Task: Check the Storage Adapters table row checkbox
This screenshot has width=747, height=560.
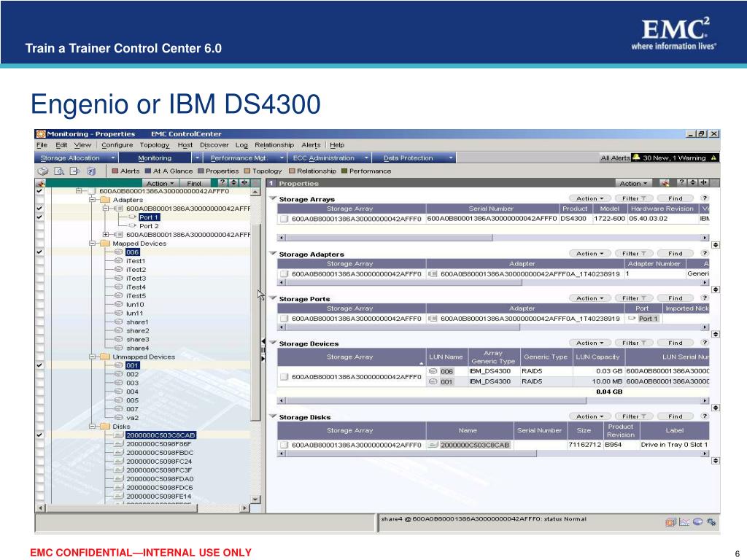Action: tap(285, 274)
